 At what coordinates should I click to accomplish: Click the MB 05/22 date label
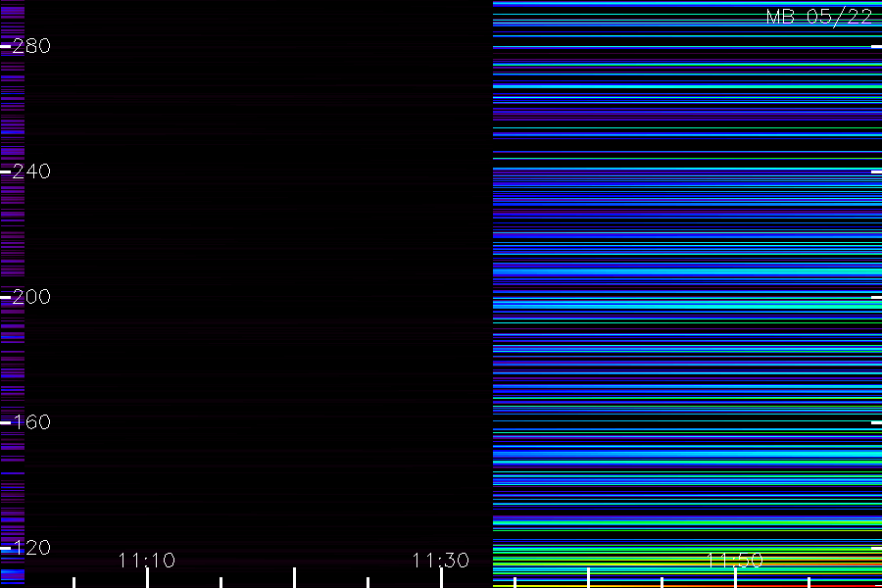pos(819,17)
